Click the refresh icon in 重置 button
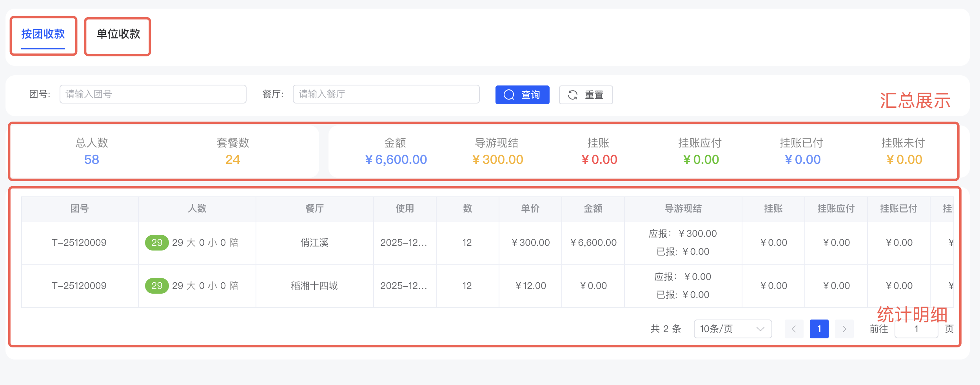The image size is (980, 385). point(573,95)
